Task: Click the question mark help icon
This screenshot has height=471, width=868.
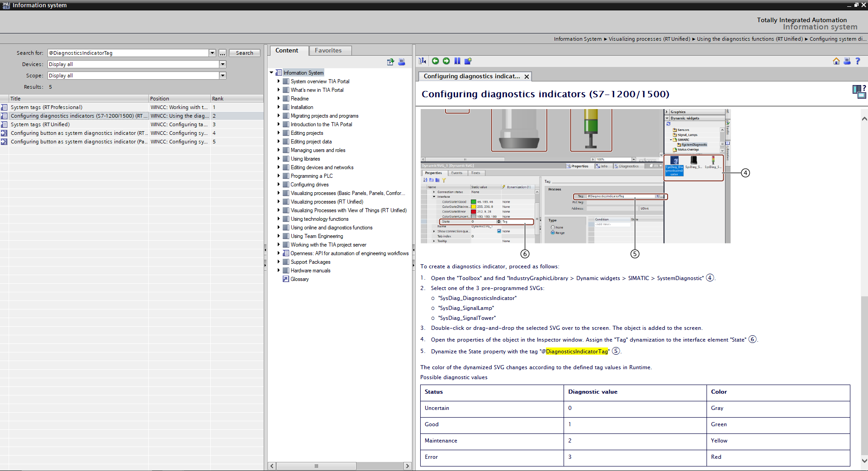Action: click(x=858, y=61)
